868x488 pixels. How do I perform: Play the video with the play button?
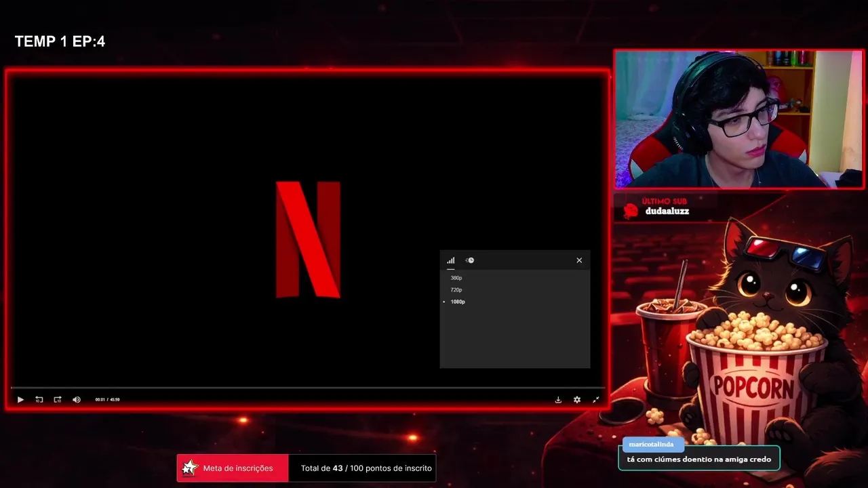point(20,400)
